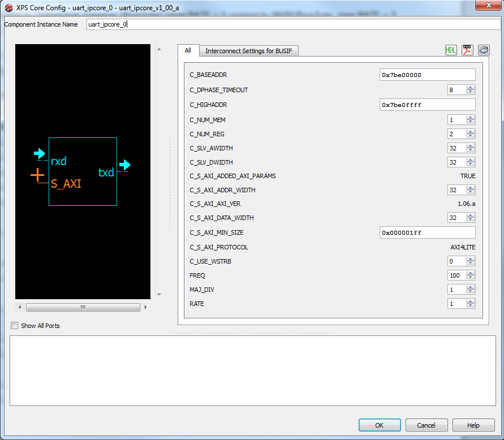Increase C_DPHASE_TIMEOUT with the up arrow

coord(471,88)
